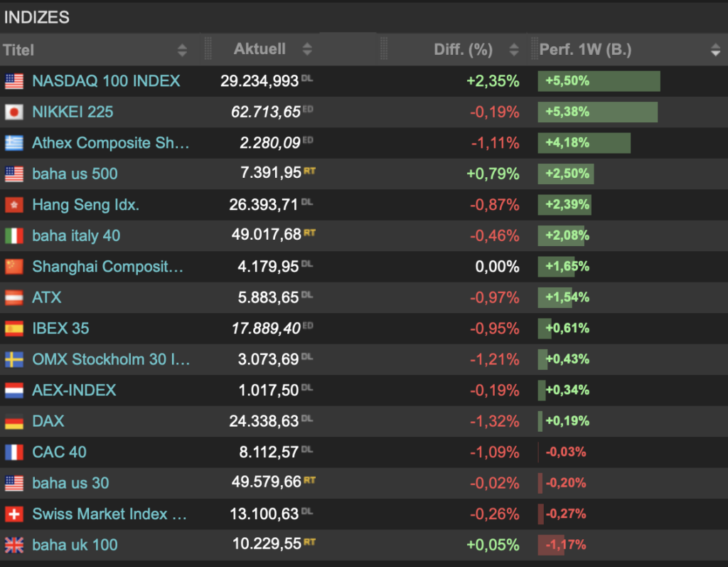
Task: Grab the resize handle left of Aktuell
Action: click(x=208, y=49)
